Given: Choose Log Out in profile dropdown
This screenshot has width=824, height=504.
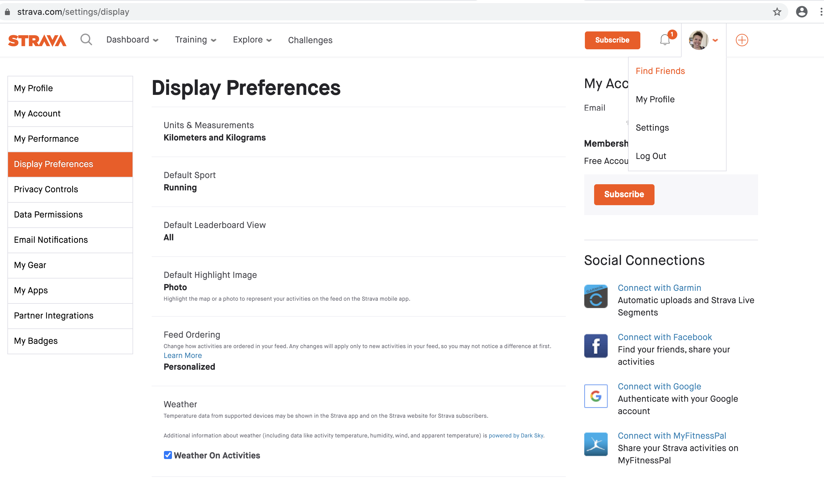Looking at the screenshot, I should coord(651,156).
